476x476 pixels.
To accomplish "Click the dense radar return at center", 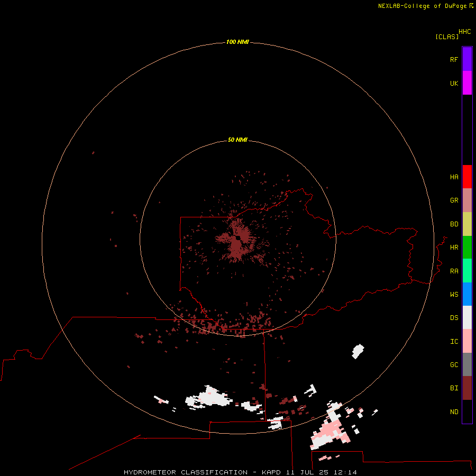I will 237,241.
